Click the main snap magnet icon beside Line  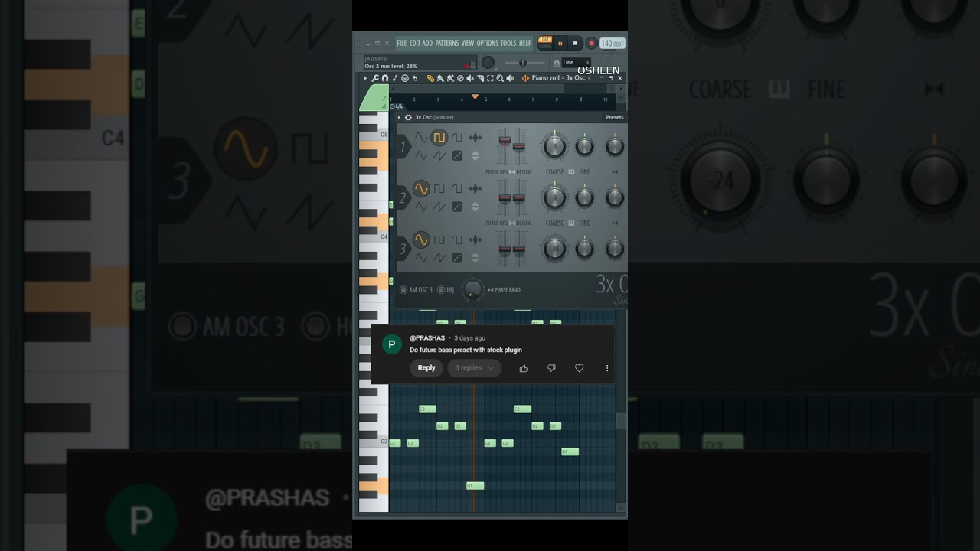click(x=557, y=63)
